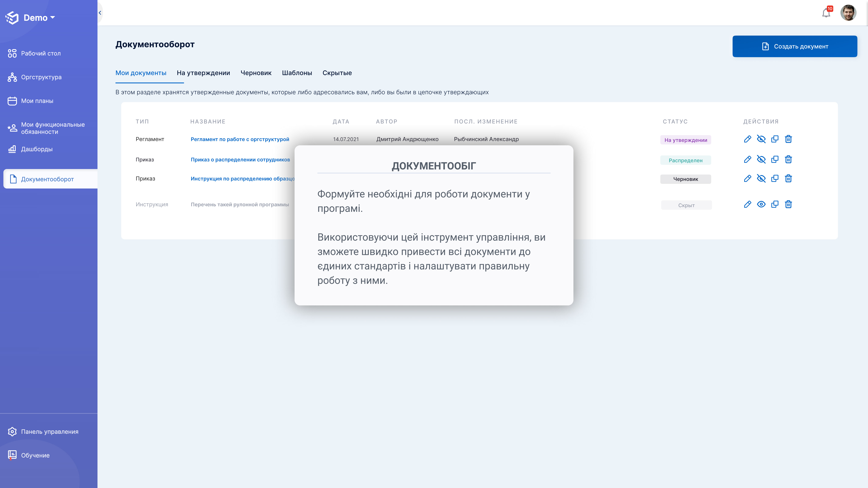Click date 14.07.2021 in first row
Screen dimensions: 868x488
click(x=346, y=139)
